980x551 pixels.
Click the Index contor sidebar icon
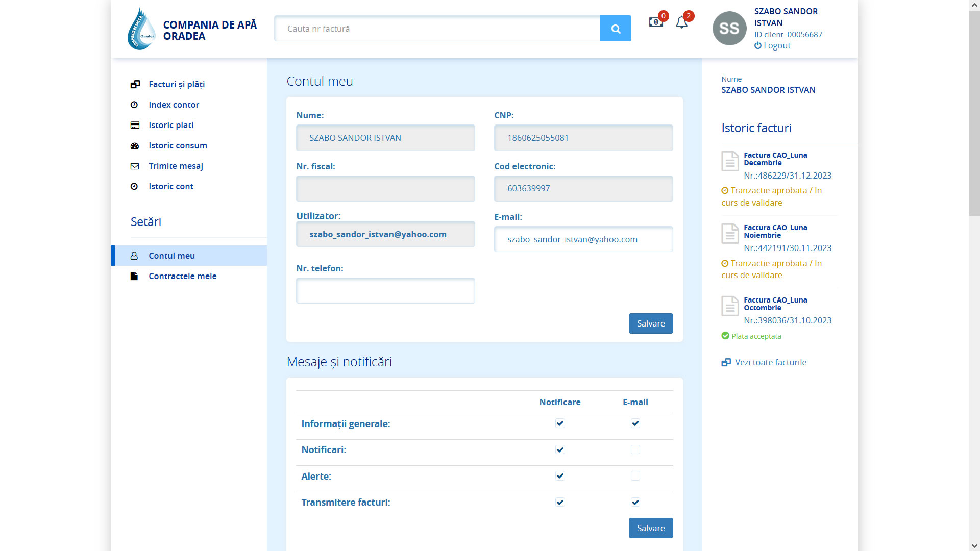[x=134, y=105]
